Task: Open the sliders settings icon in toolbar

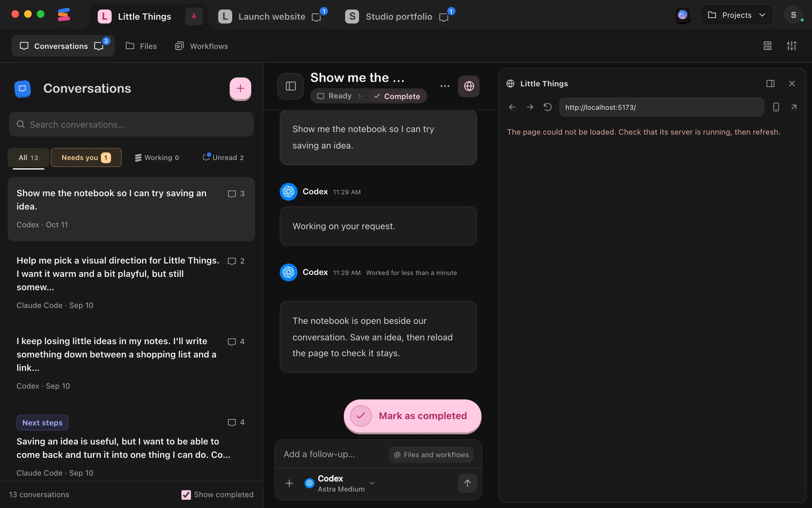Action: click(791, 46)
